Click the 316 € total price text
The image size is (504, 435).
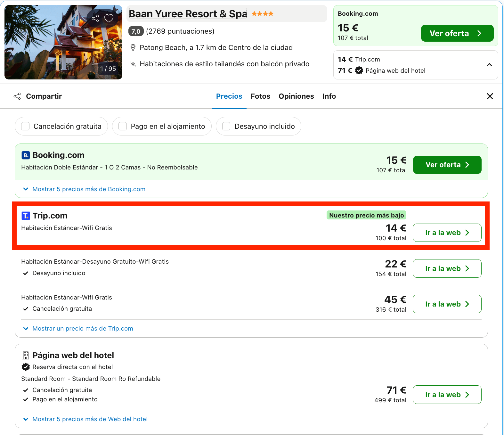tap(391, 309)
